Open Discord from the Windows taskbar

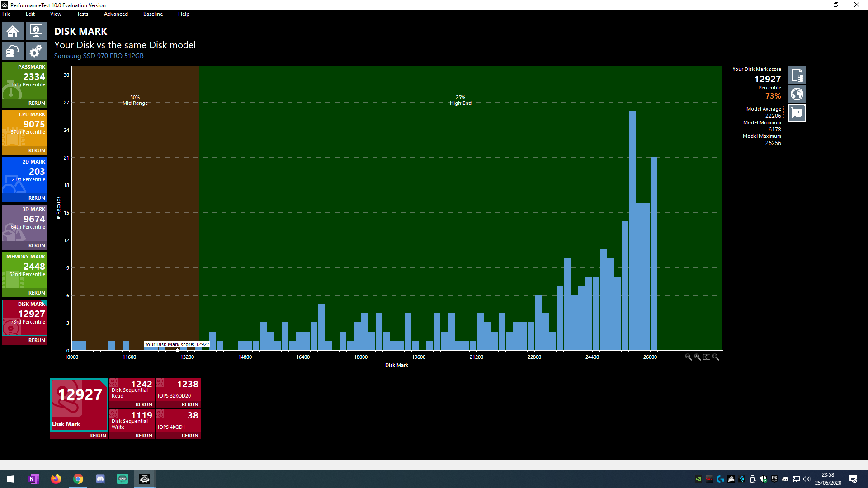[100, 479]
